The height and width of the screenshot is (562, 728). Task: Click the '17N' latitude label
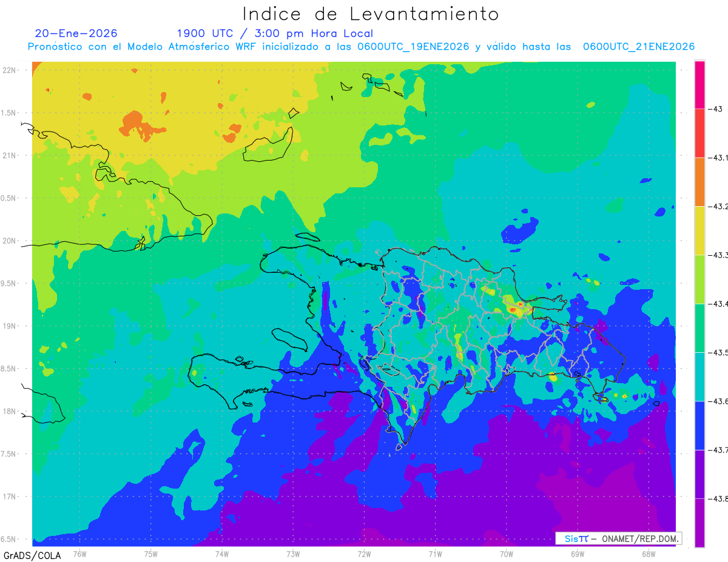(10, 497)
